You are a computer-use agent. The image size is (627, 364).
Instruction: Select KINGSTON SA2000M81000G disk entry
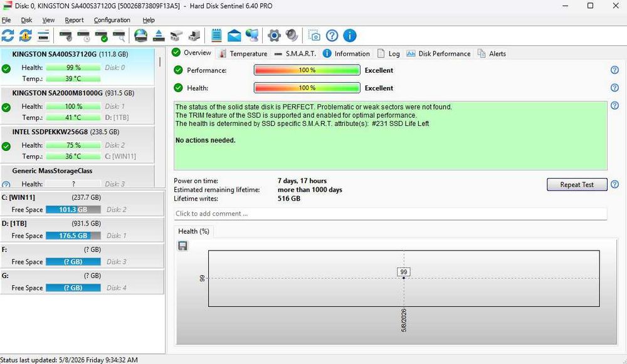pos(77,105)
